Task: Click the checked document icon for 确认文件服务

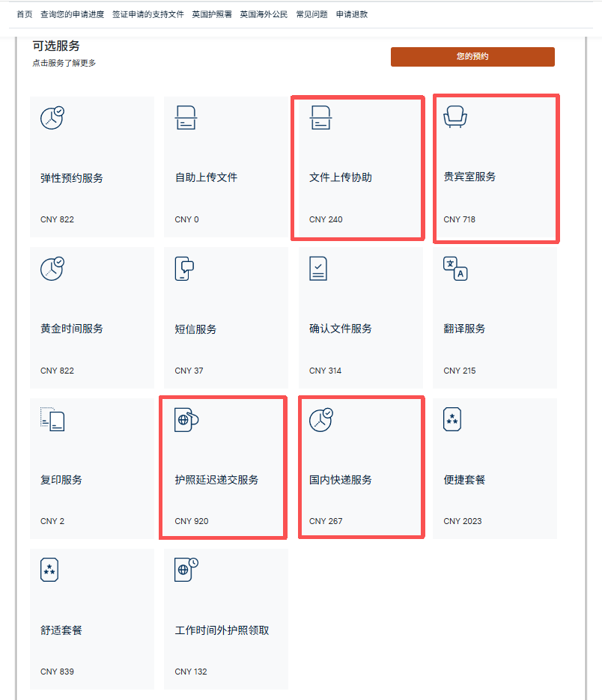Action: 318,268
